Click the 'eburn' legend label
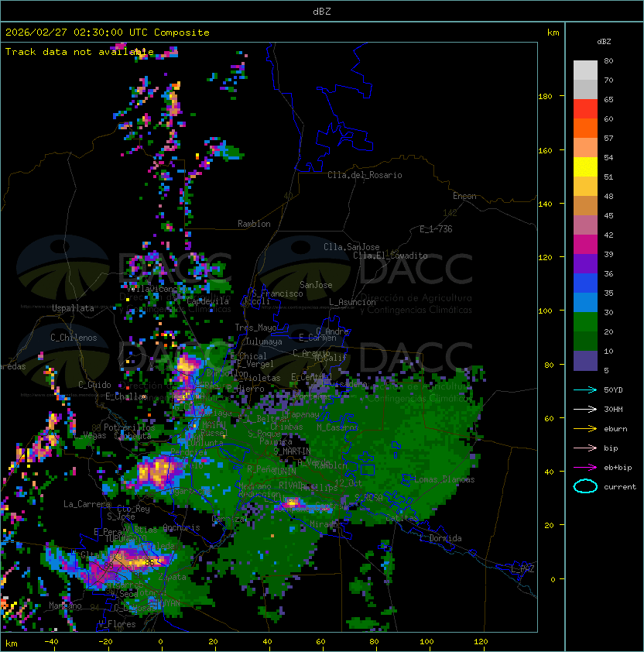 coord(615,429)
